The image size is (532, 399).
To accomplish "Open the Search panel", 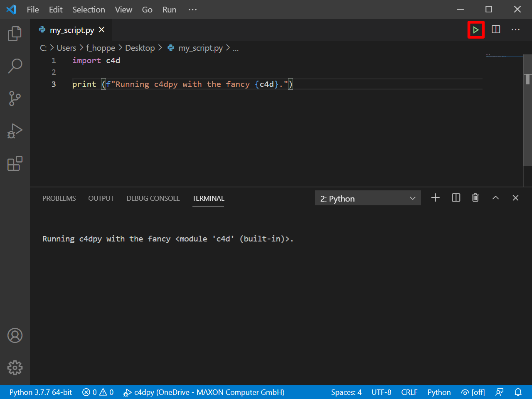I will pyautogui.click(x=15, y=66).
